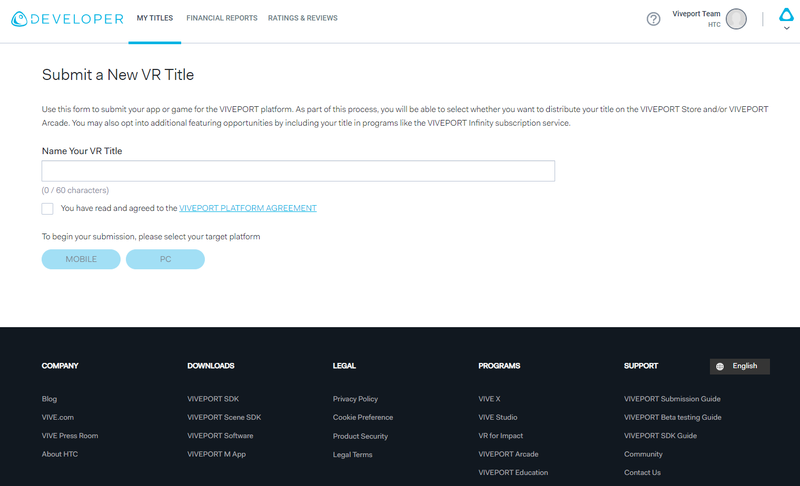This screenshot has width=800, height=486.
Task: Click the Submit a New VR Title heading
Action: [118, 74]
